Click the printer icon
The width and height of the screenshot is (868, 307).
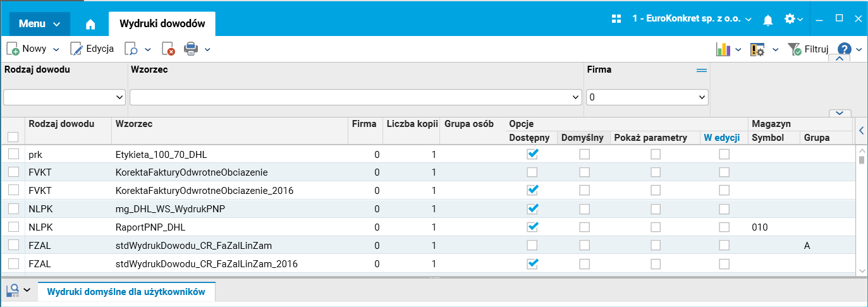[191, 49]
